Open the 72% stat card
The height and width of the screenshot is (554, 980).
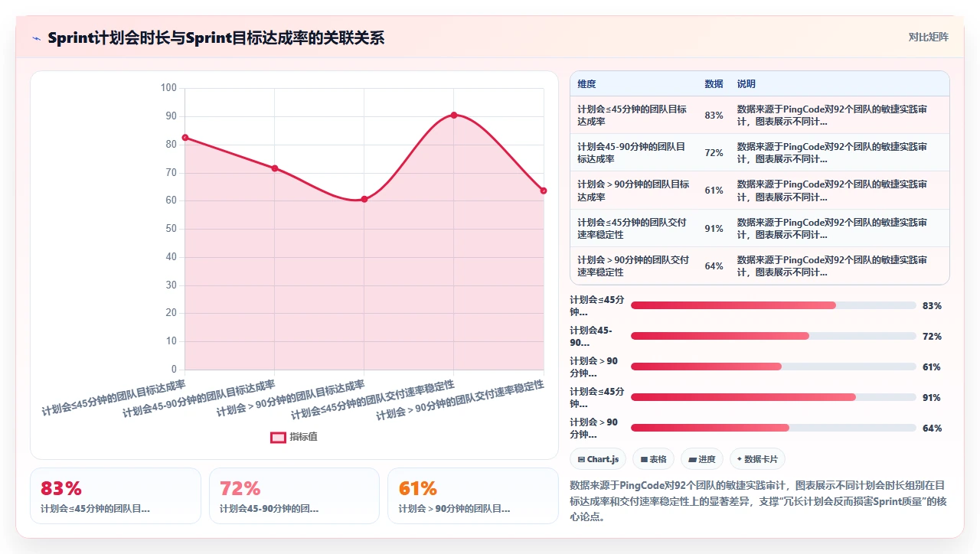[x=294, y=496]
